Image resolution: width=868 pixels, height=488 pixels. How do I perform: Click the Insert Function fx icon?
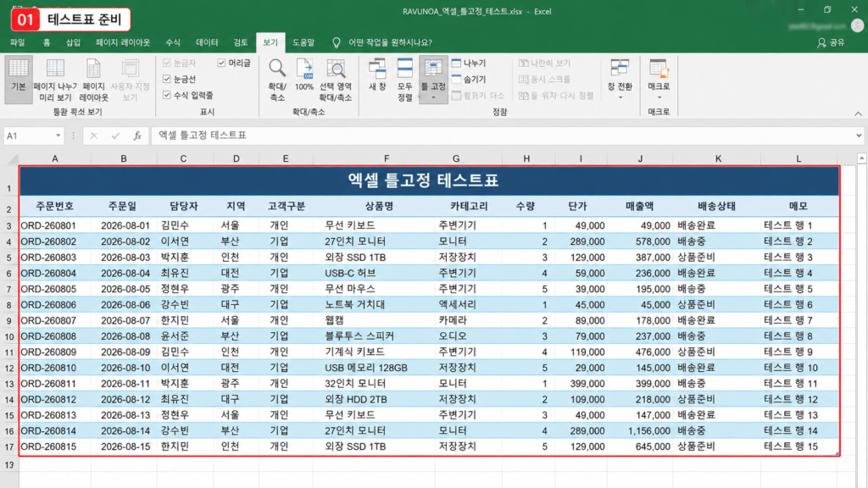pyautogui.click(x=137, y=136)
